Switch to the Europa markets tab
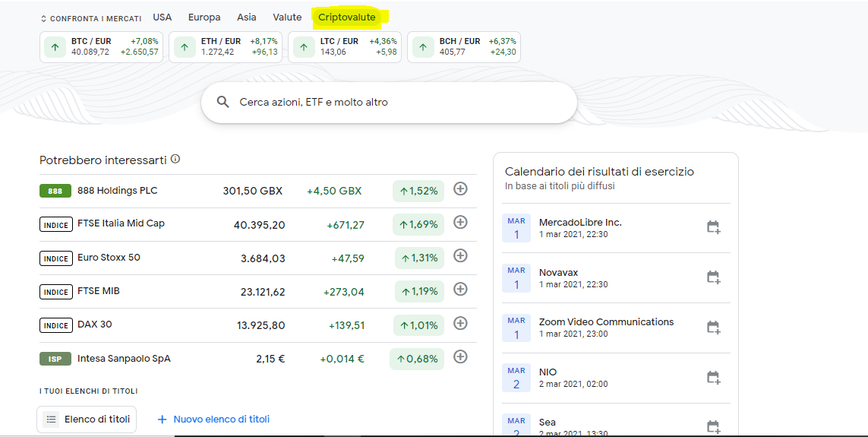 coord(204,17)
